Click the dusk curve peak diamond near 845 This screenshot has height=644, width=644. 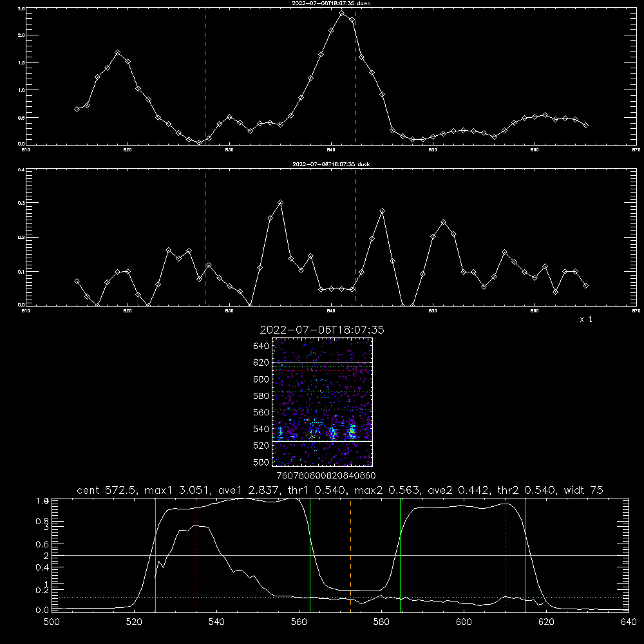pyautogui.click(x=383, y=211)
